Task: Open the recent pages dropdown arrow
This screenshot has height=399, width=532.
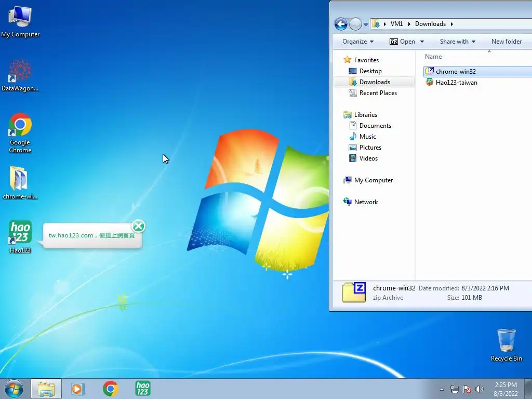Action: pyautogui.click(x=366, y=24)
